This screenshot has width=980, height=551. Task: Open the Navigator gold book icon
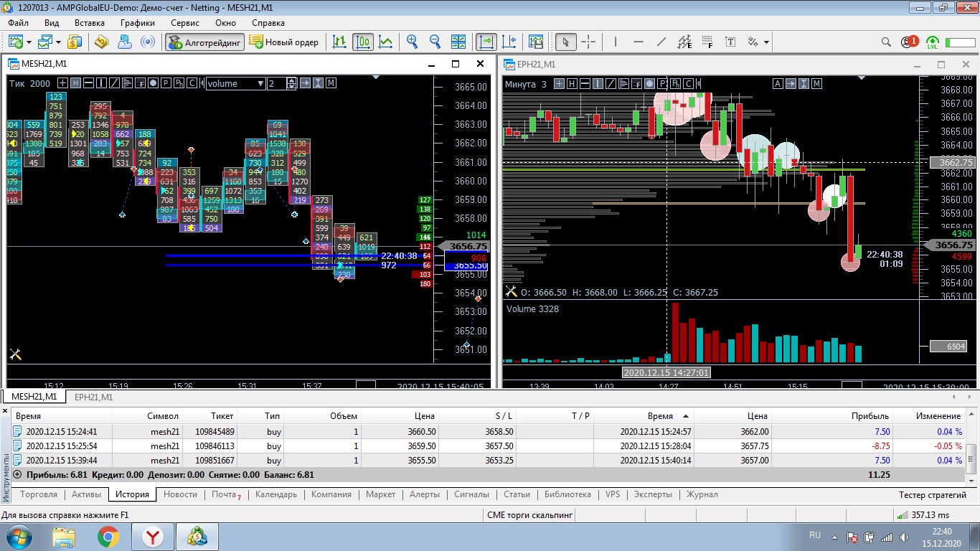(x=101, y=42)
